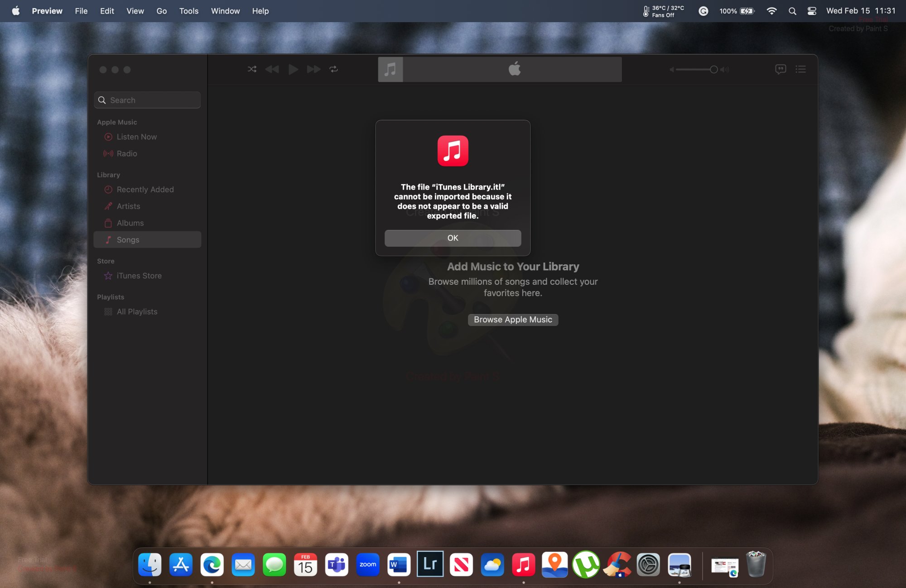Open Recently Added library section
This screenshot has width=906, height=588.
145,189
